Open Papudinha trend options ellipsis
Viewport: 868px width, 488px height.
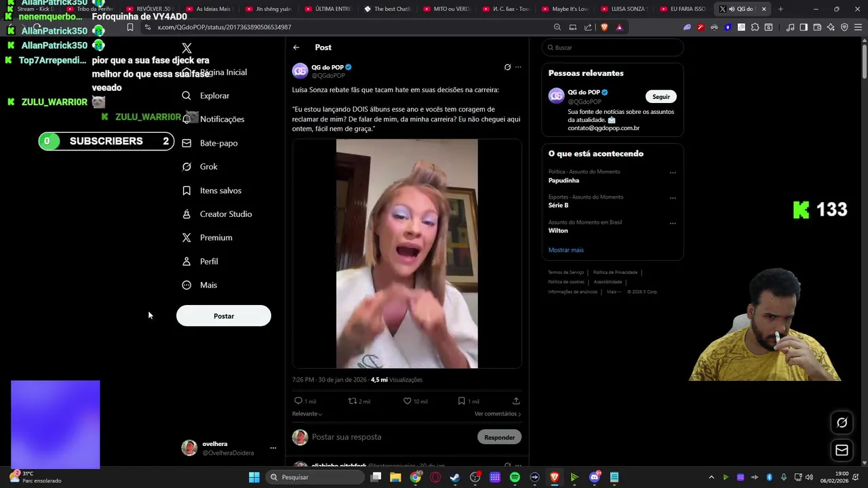[673, 173]
